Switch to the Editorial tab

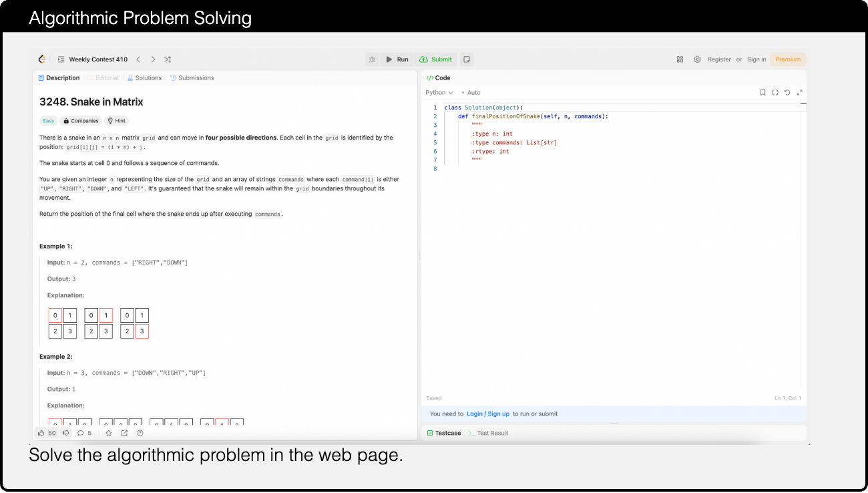pyautogui.click(x=103, y=78)
